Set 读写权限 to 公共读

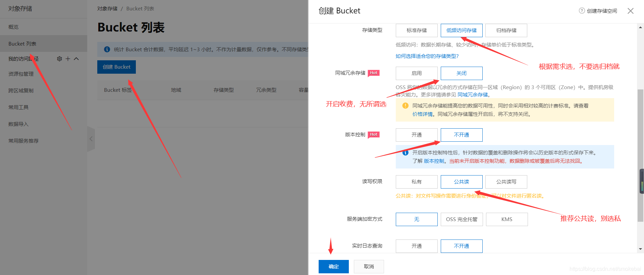point(462,182)
